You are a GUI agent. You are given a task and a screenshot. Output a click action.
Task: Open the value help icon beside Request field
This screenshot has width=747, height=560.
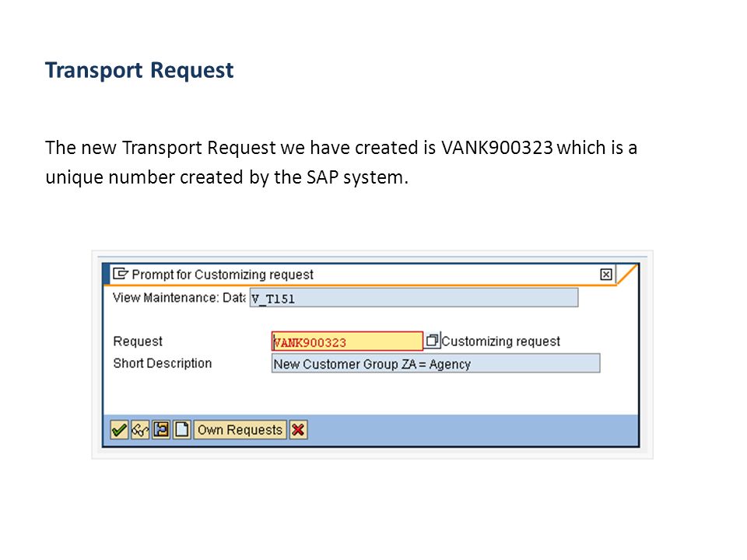click(432, 341)
